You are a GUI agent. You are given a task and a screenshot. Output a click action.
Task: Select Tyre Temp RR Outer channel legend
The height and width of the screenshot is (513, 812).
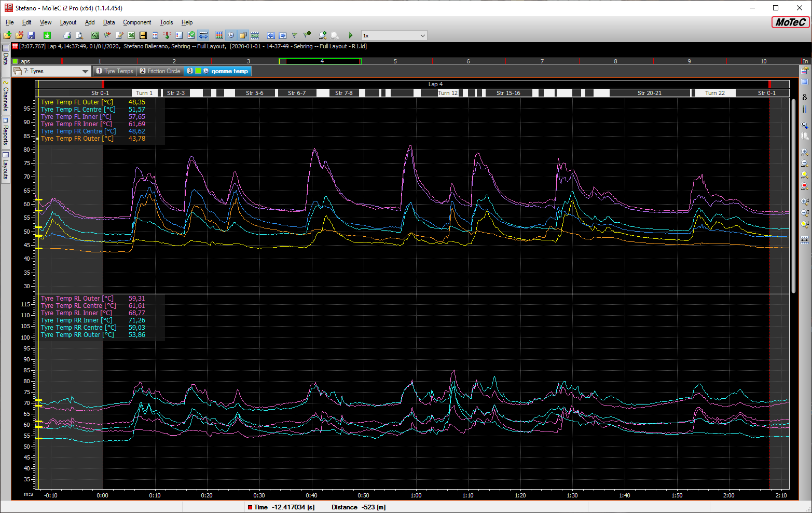coord(77,335)
